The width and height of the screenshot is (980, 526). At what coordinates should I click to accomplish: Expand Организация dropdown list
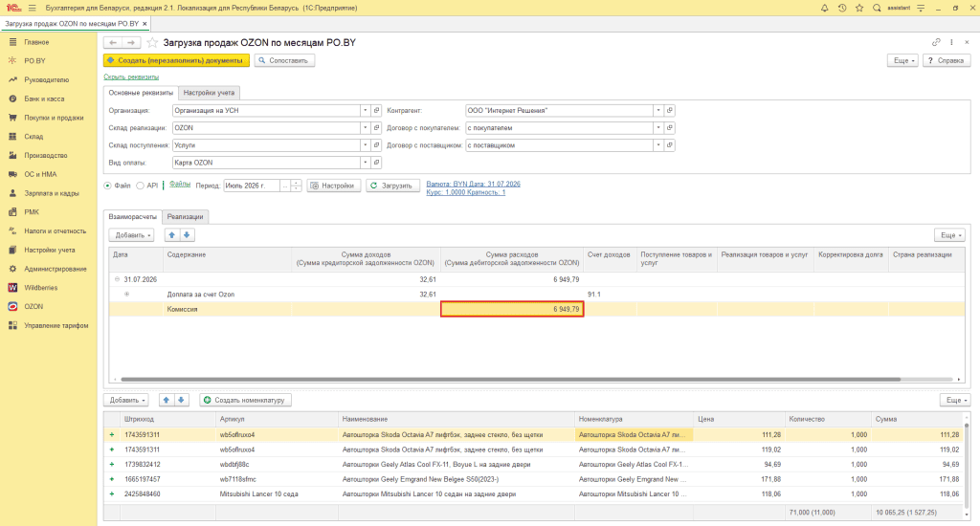click(x=365, y=110)
